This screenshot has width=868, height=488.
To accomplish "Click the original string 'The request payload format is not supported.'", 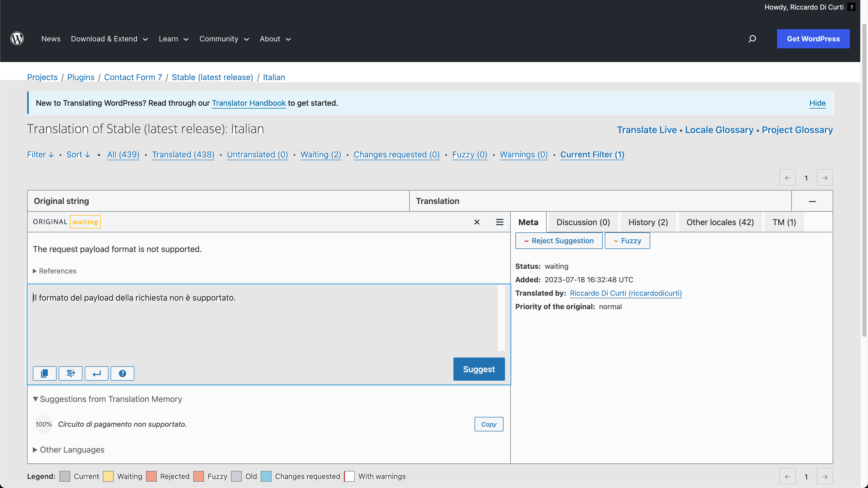I will [x=117, y=249].
